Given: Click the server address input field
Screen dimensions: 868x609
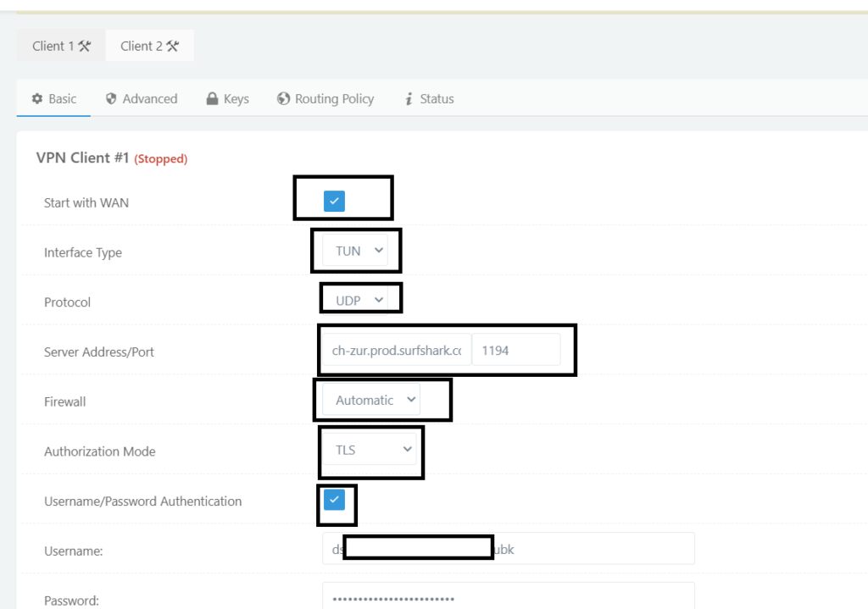Looking at the screenshot, I should (396, 350).
